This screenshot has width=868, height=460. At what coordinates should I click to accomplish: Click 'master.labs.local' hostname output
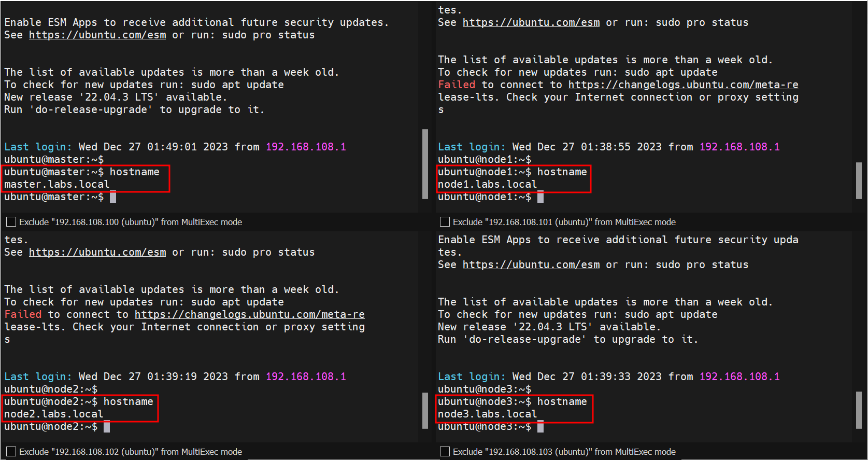point(57,185)
